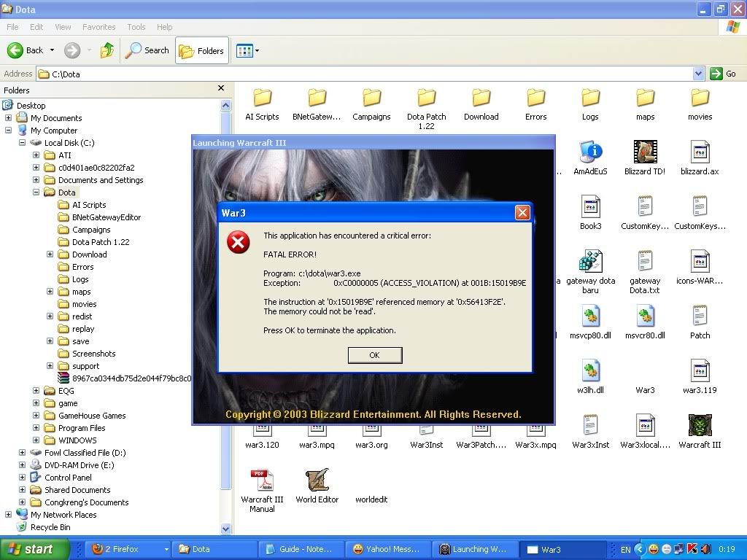
Task: Select the World Editor icon
Action: click(x=317, y=480)
